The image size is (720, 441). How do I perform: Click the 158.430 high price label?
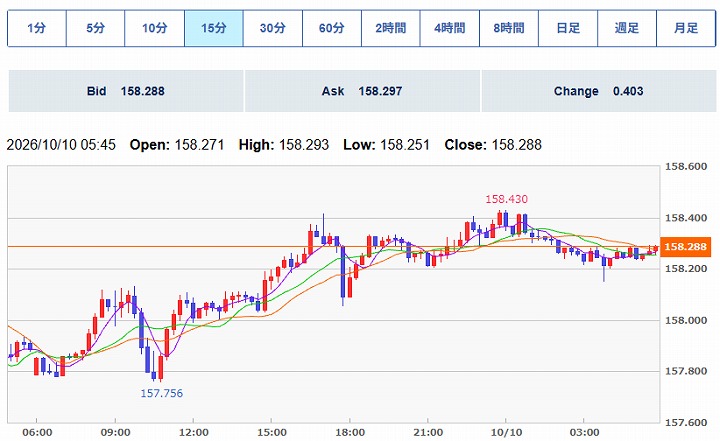tap(506, 199)
